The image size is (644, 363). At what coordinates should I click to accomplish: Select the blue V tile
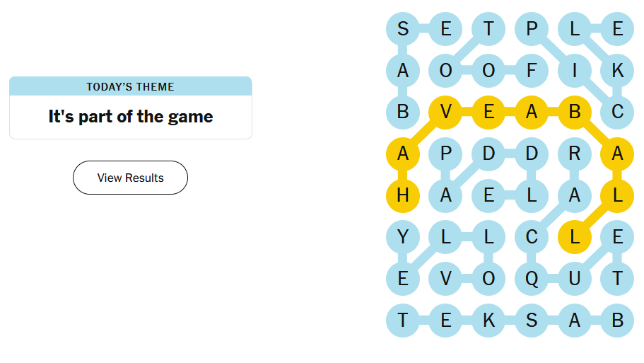tap(445, 279)
